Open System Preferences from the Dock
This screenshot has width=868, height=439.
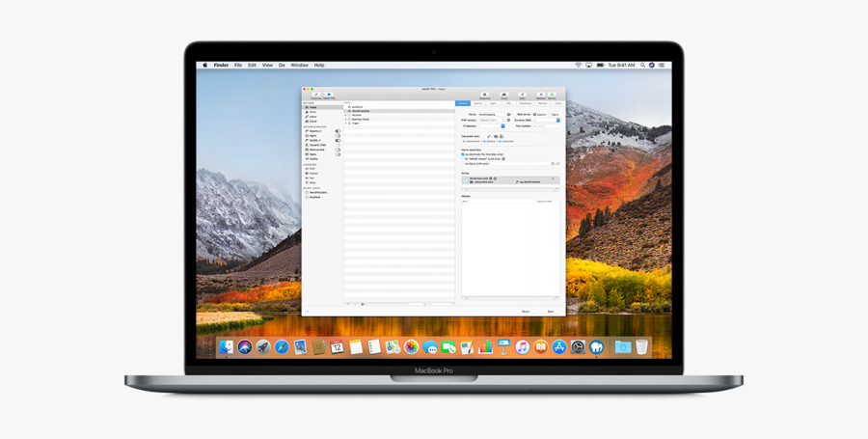pos(578,347)
